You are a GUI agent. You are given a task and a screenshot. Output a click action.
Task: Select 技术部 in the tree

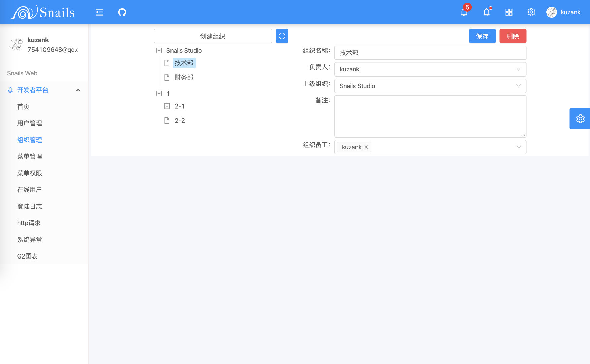tap(184, 63)
